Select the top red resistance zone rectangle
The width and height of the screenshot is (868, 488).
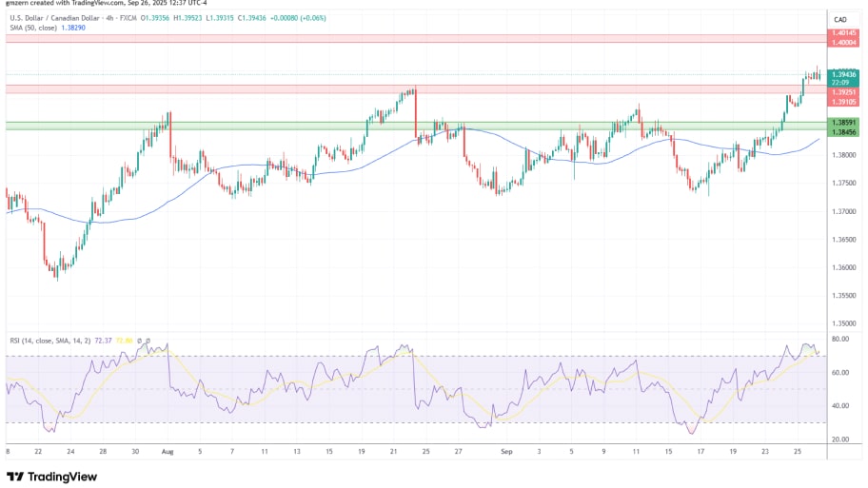pos(409,38)
